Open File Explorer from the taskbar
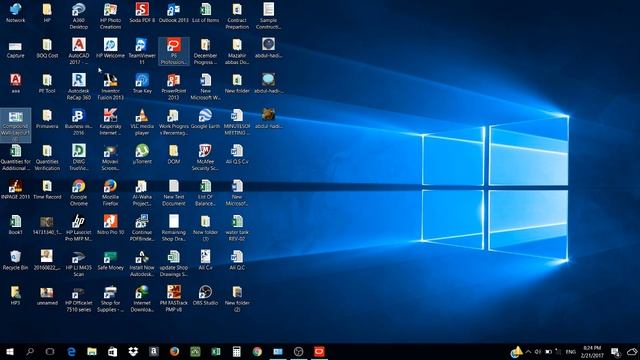Viewport: 640px width, 360px height. 92,351
